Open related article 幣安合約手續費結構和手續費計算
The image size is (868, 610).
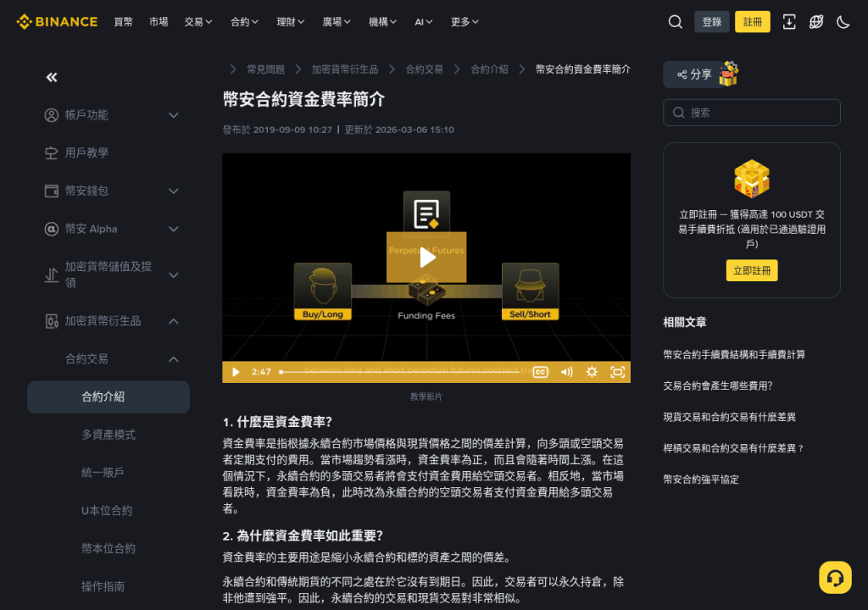click(x=734, y=354)
